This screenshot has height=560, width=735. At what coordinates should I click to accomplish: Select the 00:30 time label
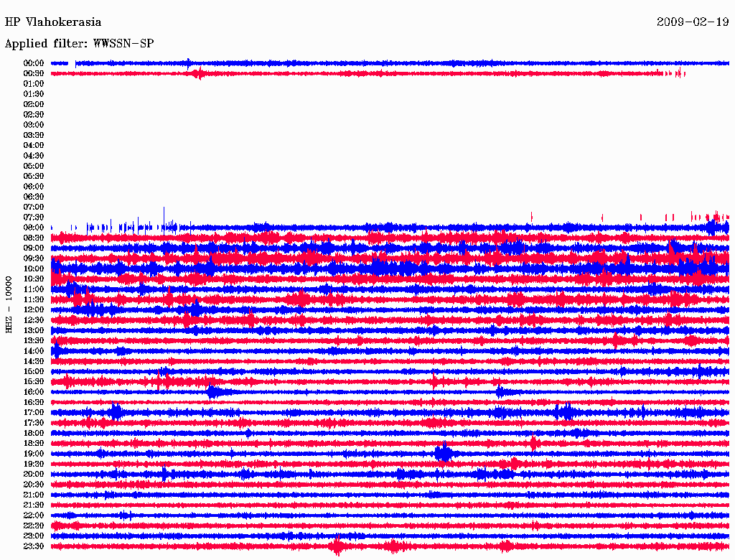pyautogui.click(x=33, y=73)
